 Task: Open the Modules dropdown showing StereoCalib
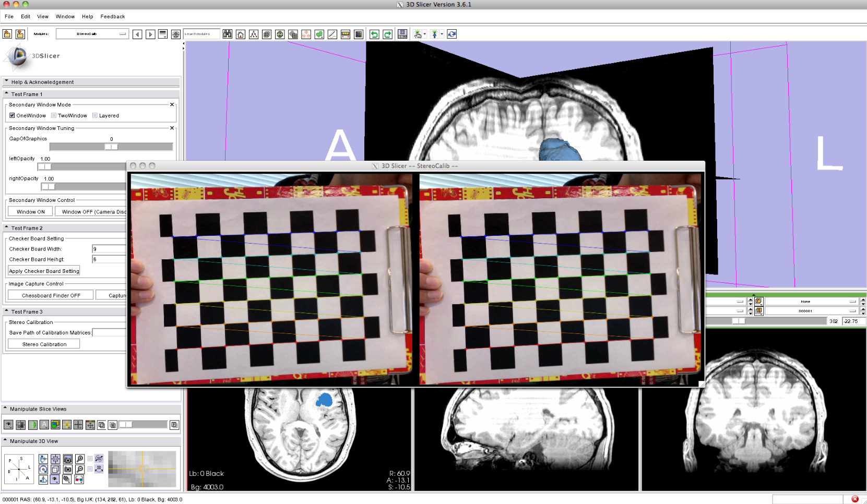pos(92,34)
